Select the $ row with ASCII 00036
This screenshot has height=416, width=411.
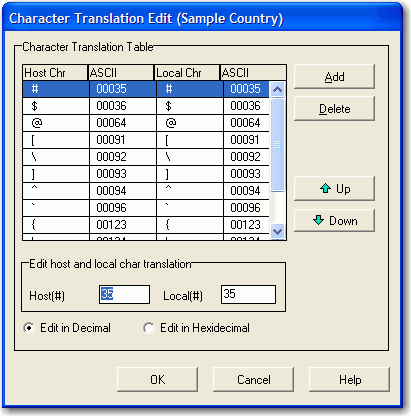tap(146, 106)
